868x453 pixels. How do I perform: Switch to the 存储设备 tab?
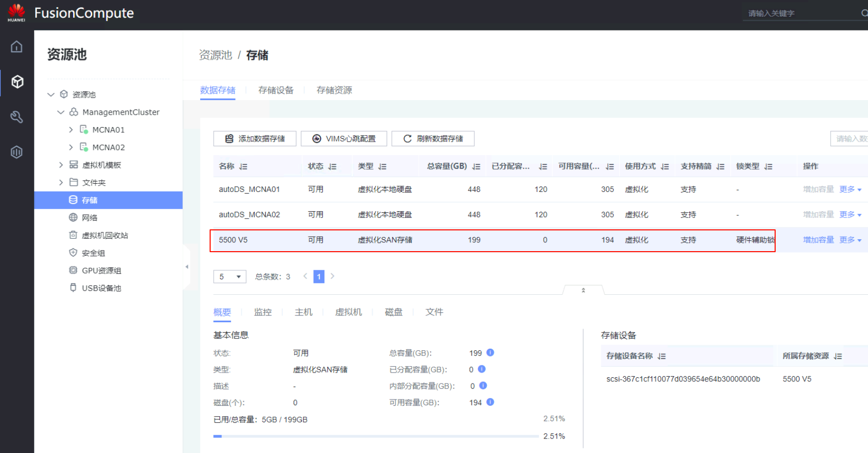tap(276, 90)
